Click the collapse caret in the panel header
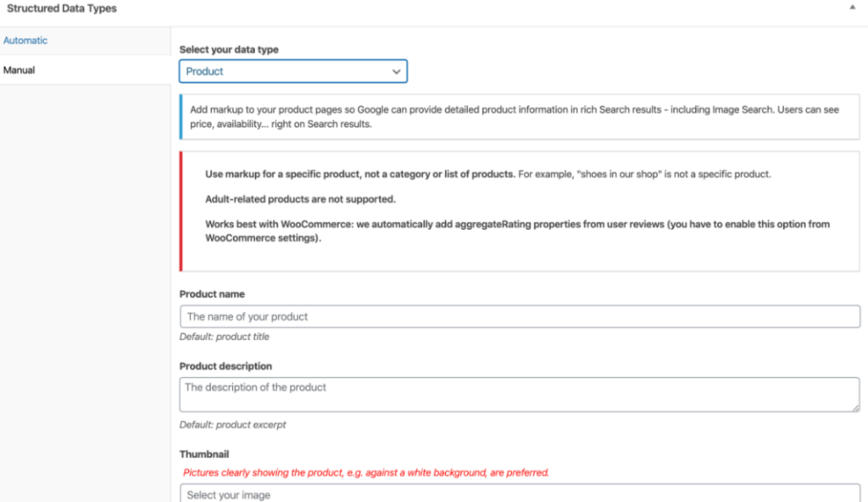The width and height of the screenshot is (868, 502). pyautogui.click(x=854, y=8)
